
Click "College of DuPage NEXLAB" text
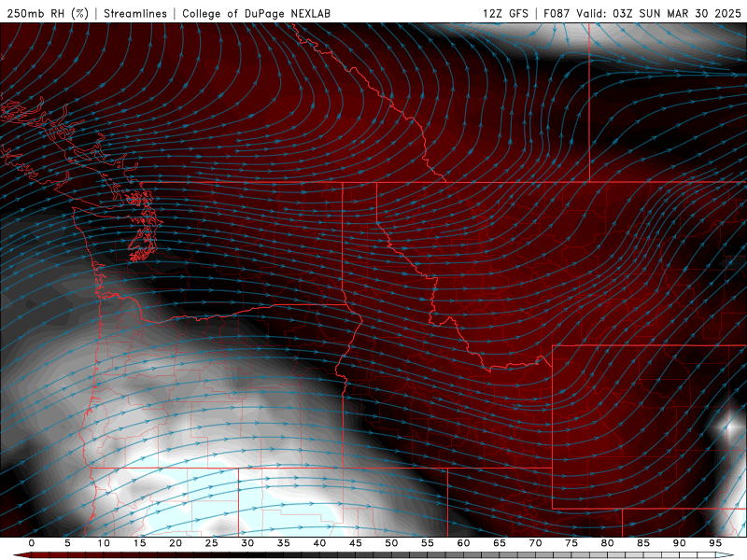click(256, 13)
